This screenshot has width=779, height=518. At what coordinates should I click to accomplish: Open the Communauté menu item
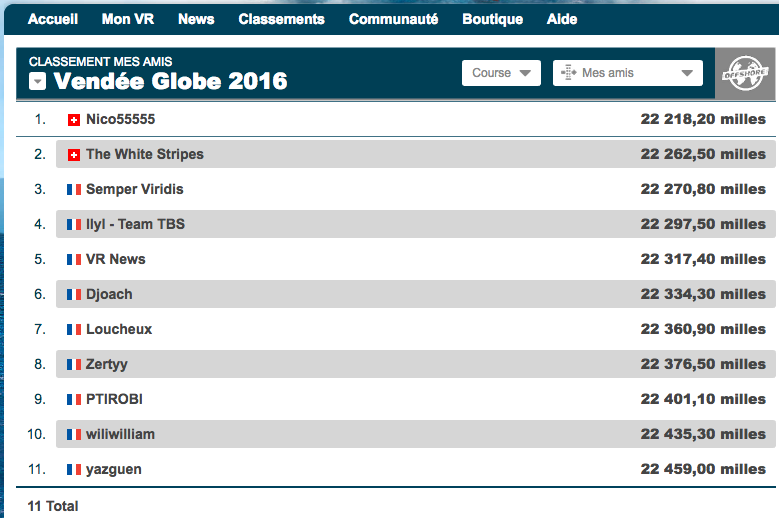coord(393,19)
